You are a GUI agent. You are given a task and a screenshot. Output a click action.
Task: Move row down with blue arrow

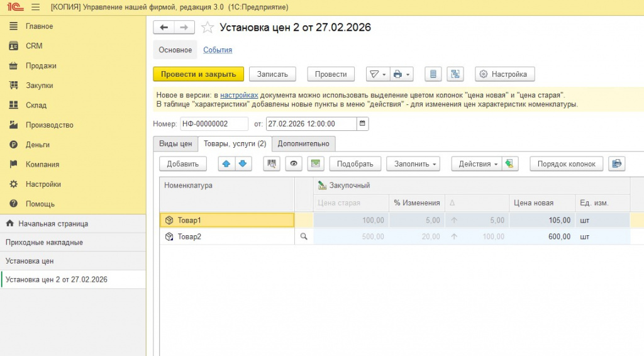pyautogui.click(x=243, y=164)
